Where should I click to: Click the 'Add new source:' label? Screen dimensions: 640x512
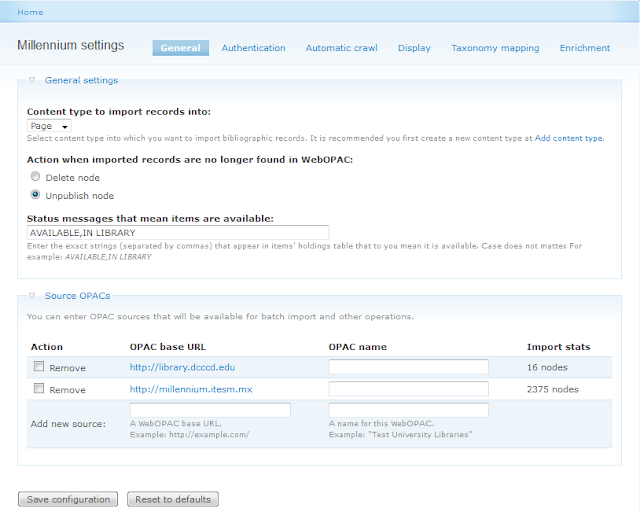point(68,424)
